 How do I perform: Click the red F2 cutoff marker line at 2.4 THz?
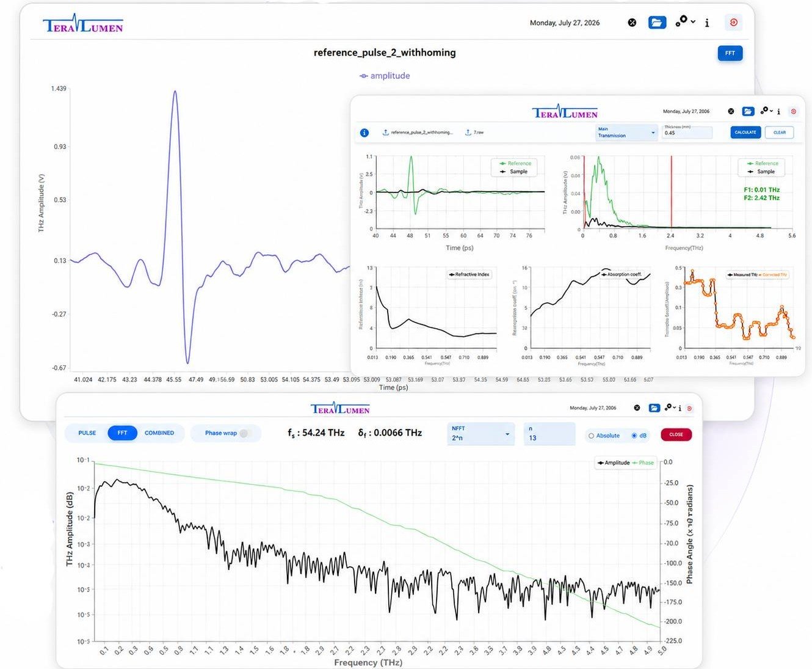point(672,192)
